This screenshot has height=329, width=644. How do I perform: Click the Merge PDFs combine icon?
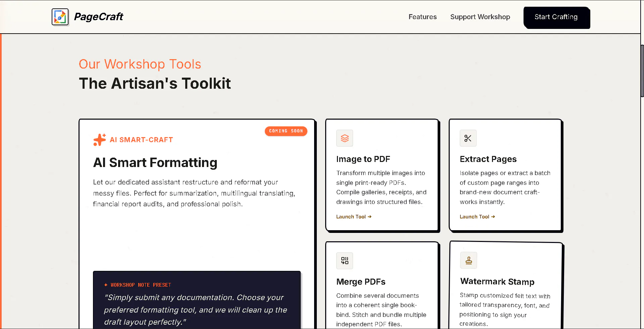[345, 261]
